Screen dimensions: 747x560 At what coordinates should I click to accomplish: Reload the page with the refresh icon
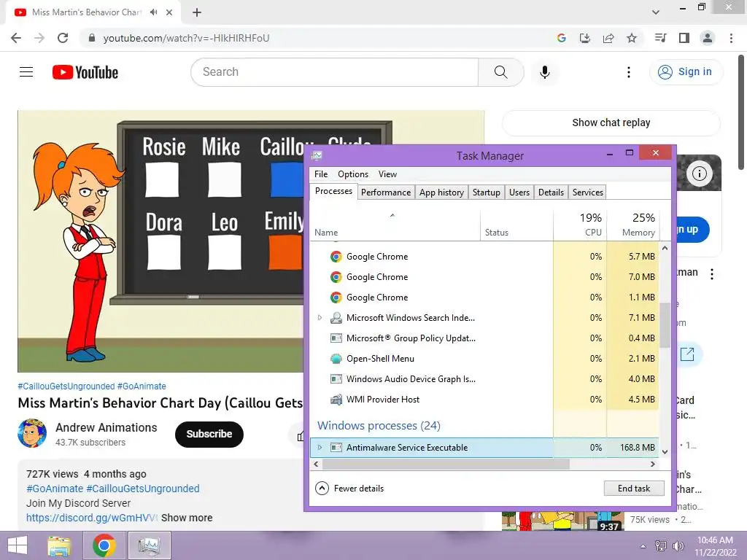click(x=63, y=38)
